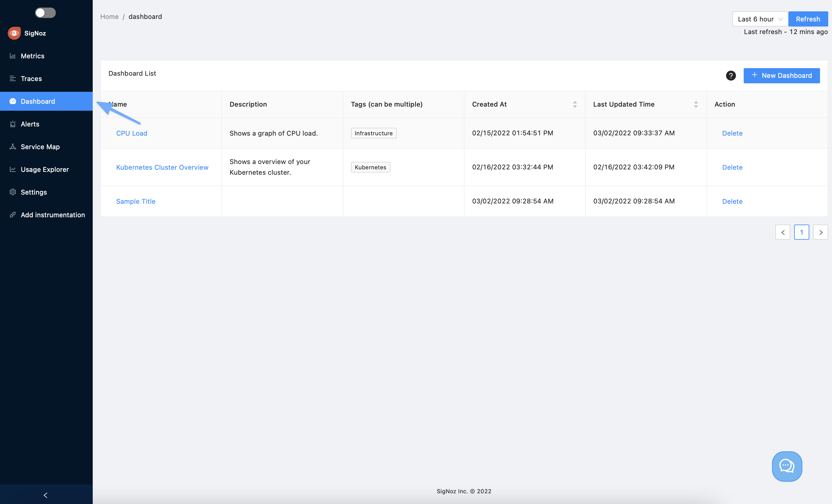Collapse the sidebar with bottom chevron

46,495
